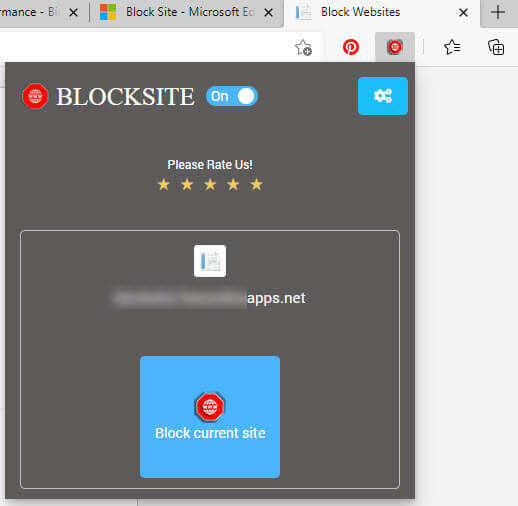This screenshot has width=518, height=506.
Task: Rate four stars in Please Rate Us
Action: pos(233,184)
